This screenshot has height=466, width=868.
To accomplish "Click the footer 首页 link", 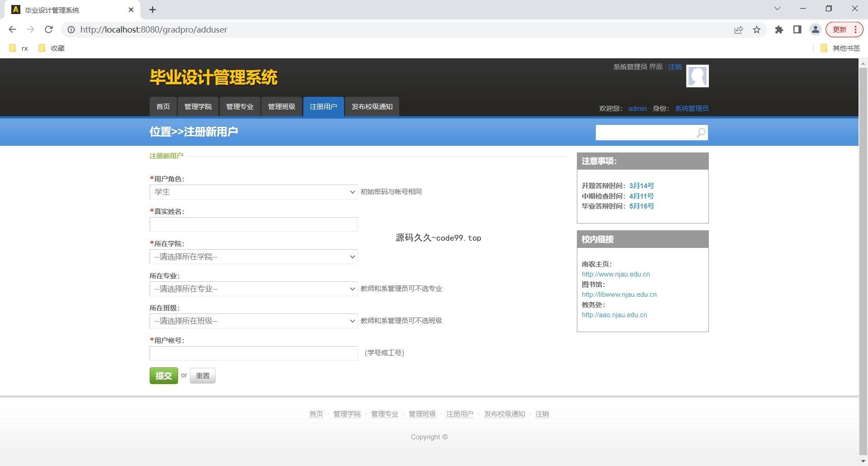I will pyautogui.click(x=316, y=414).
